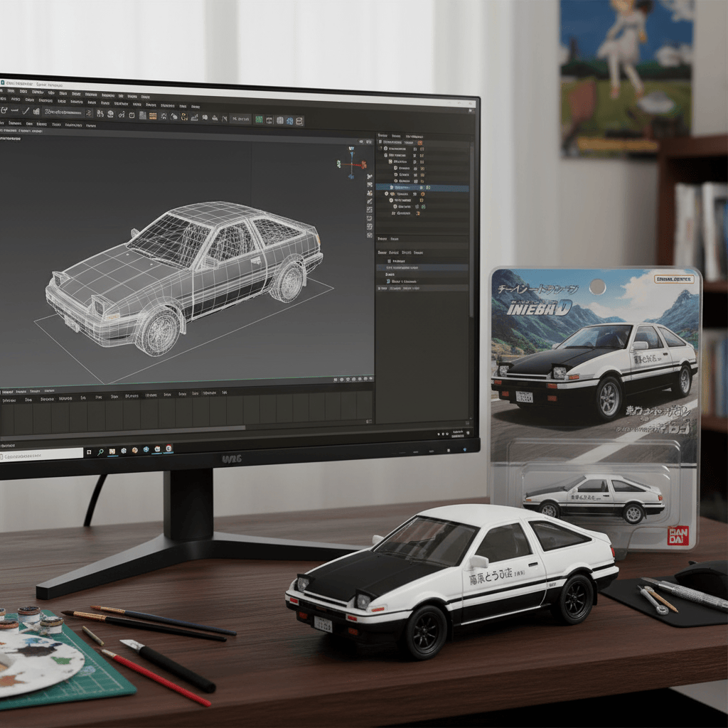
Task: Click the green axis handle on the viewport gizmo
Action: 339,164
